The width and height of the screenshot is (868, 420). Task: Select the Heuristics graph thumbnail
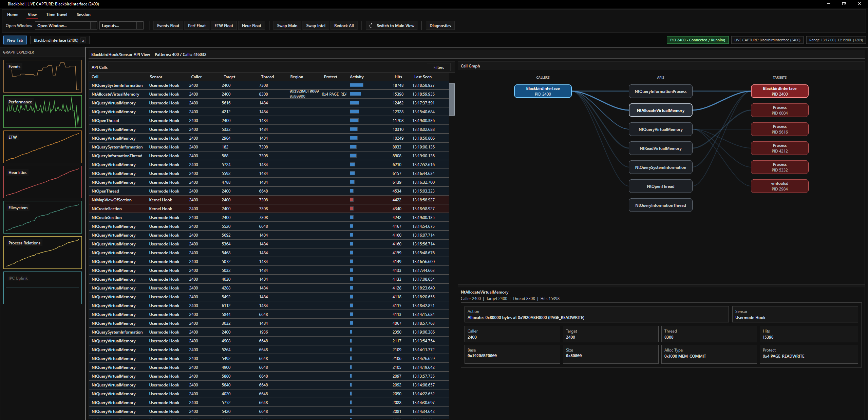pyautogui.click(x=42, y=182)
